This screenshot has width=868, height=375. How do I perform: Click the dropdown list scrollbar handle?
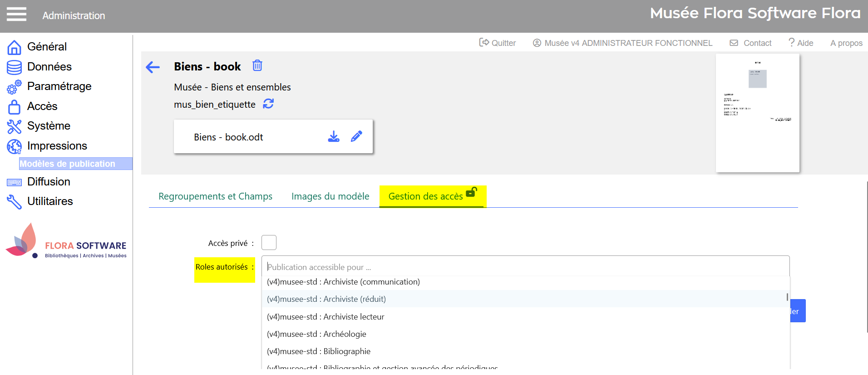click(787, 297)
